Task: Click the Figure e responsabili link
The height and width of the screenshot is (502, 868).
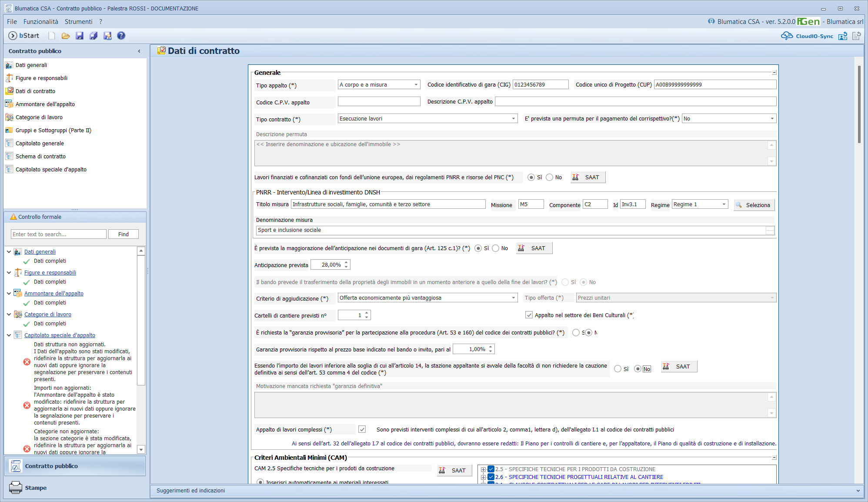Action: pos(50,272)
